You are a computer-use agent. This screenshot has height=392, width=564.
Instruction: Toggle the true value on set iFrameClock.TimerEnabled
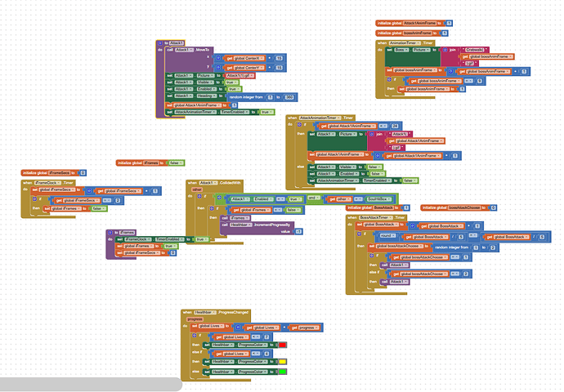coord(199,239)
